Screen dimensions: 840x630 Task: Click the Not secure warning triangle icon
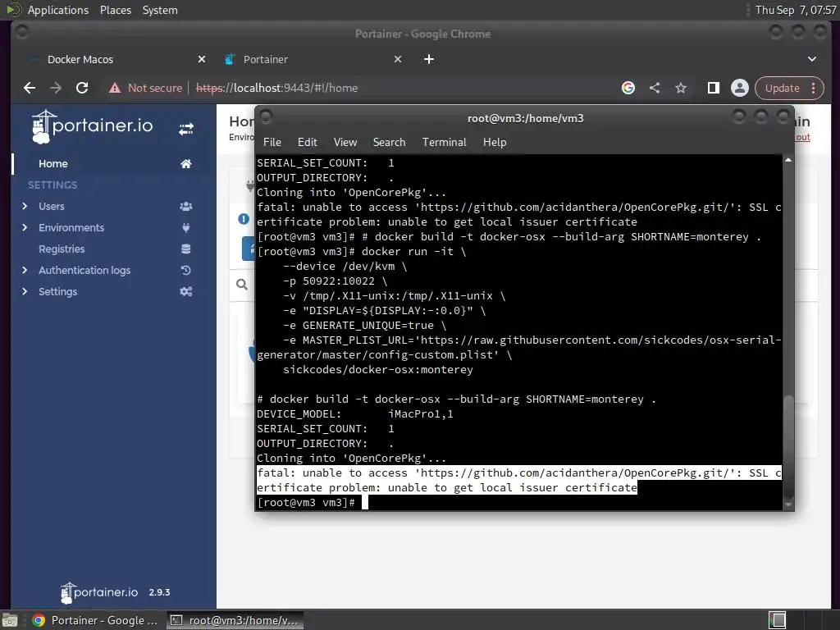(x=115, y=88)
